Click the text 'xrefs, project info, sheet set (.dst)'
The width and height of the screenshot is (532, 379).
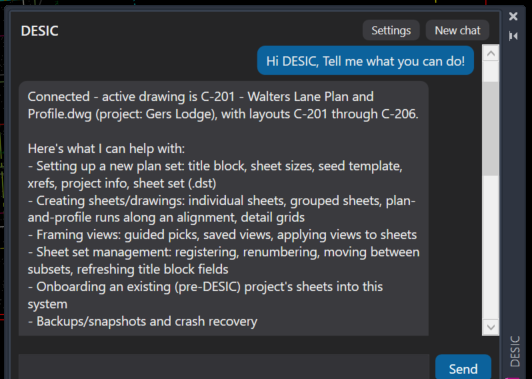tap(122, 183)
